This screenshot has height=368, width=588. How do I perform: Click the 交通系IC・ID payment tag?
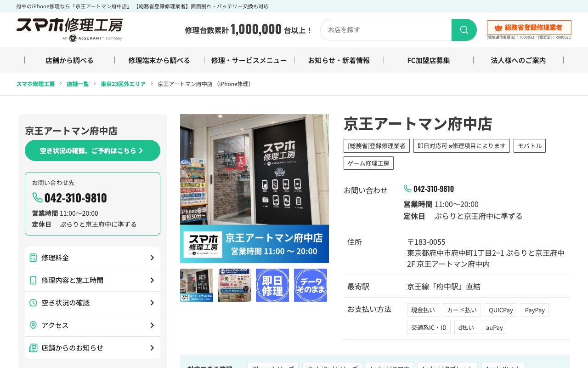point(429,328)
